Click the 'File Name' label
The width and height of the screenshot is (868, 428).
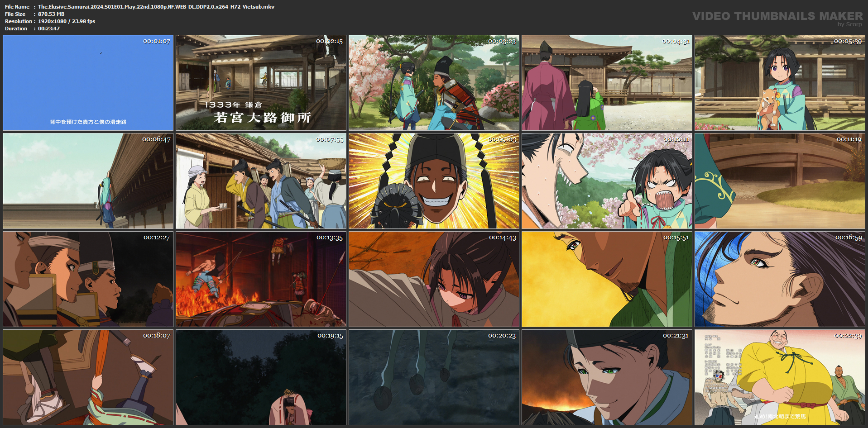tap(17, 7)
